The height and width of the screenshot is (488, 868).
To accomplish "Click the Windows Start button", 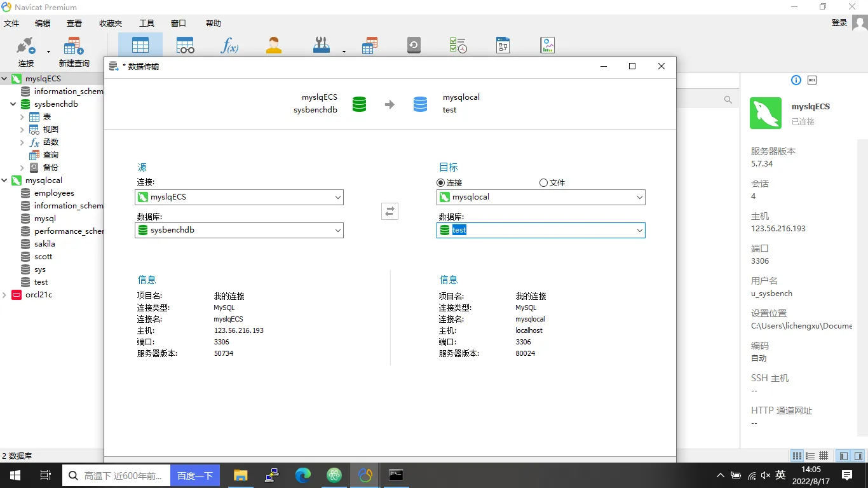I will (15, 475).
